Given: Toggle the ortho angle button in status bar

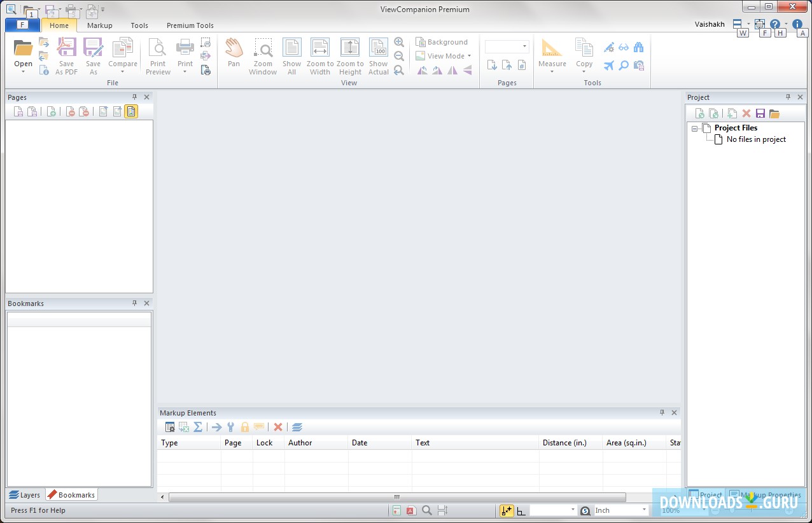Looking at the screenshot, I should point(521,511).
